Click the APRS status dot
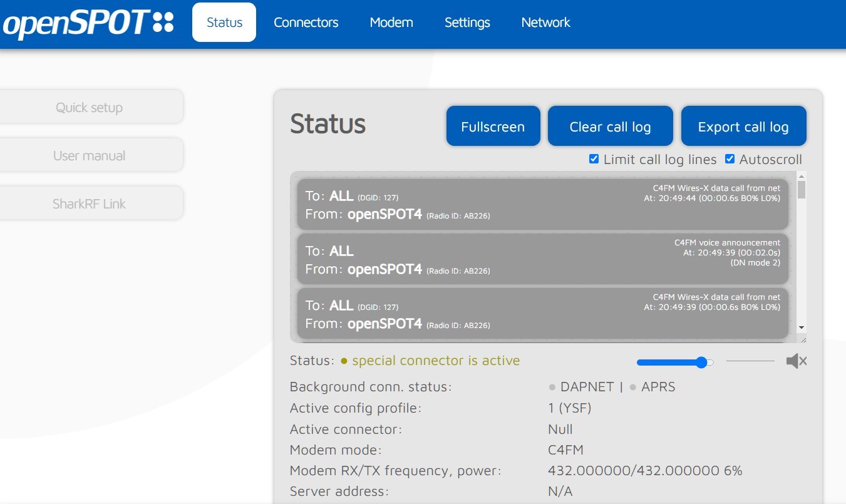This screenshot has height=504, width=846. [x=633, y=387]
